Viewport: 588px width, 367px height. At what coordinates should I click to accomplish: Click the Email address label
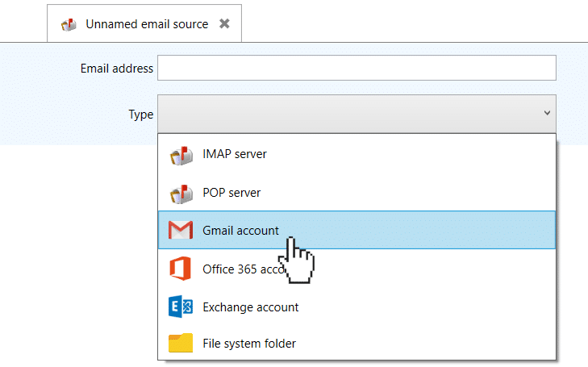[117, 69]
